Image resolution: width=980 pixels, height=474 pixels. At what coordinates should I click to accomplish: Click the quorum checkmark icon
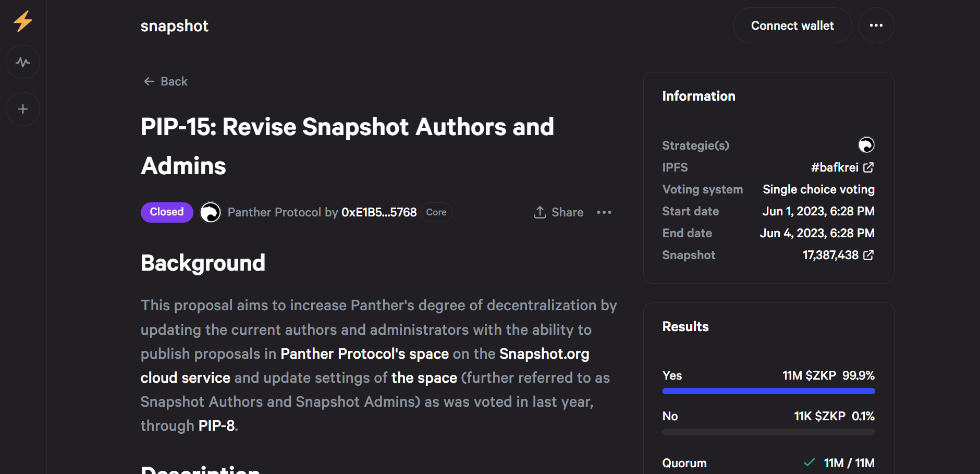point(810,462)
